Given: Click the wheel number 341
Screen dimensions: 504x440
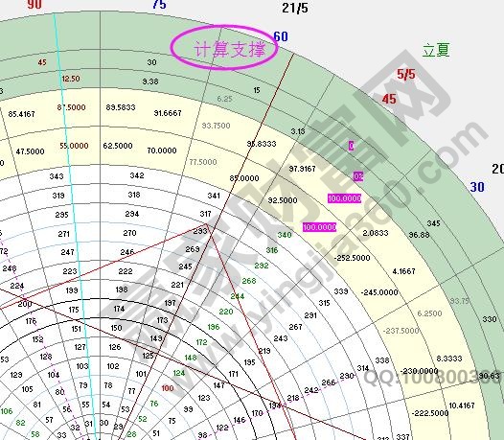Looking at the screenshot, I should [214, 196].
